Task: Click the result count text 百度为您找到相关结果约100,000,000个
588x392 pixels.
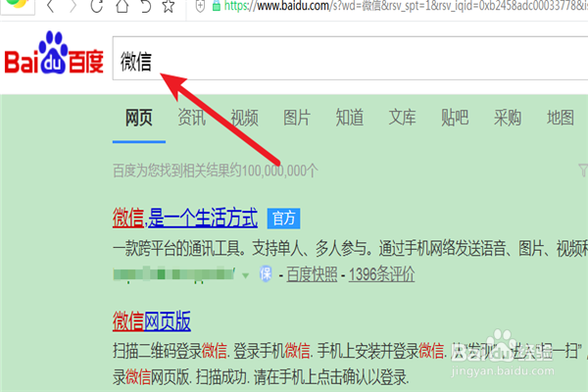Action: coord(216,171)
